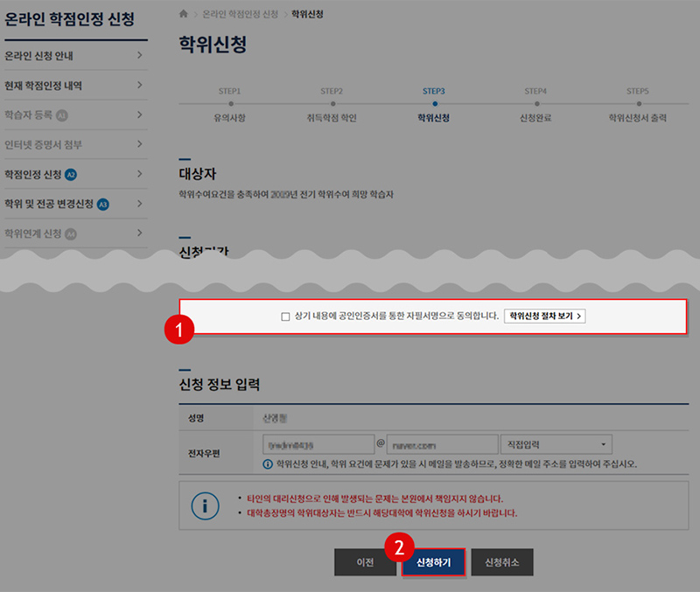Click the email domain input field
This screenshot has width=700, height=592.
(442, 443)
